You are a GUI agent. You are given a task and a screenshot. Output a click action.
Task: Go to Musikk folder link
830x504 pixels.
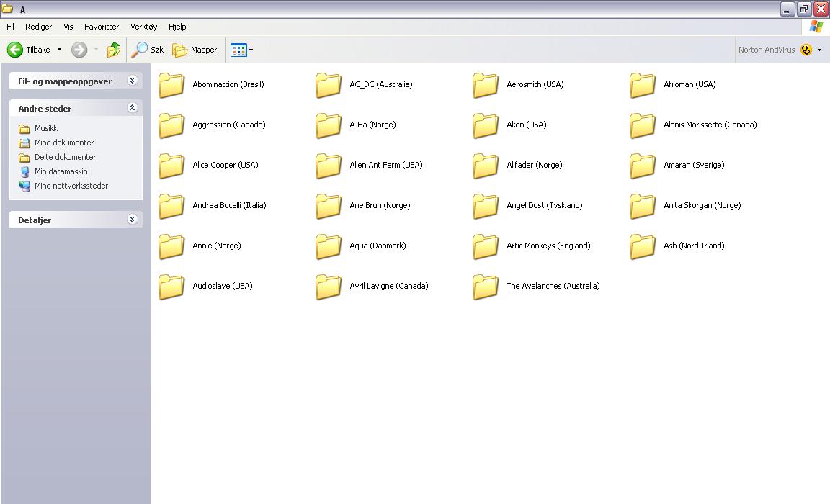[x=46, y=128]
